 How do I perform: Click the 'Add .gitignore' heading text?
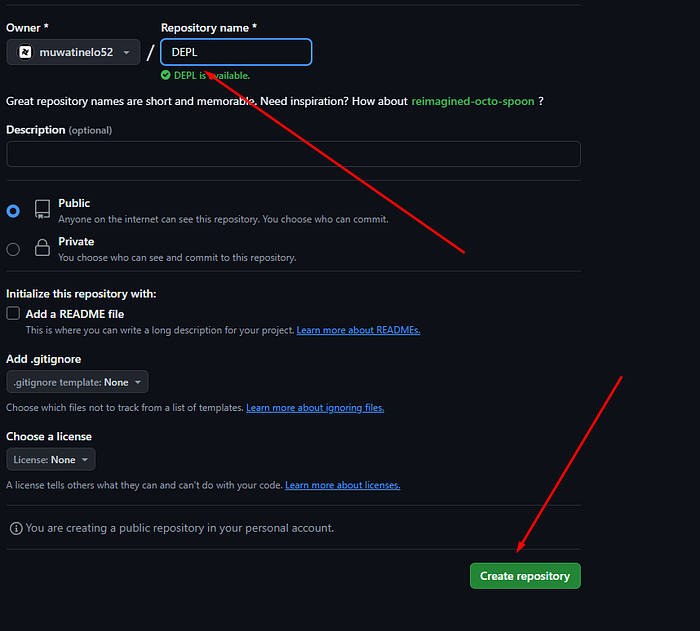(x=44, y=359)
